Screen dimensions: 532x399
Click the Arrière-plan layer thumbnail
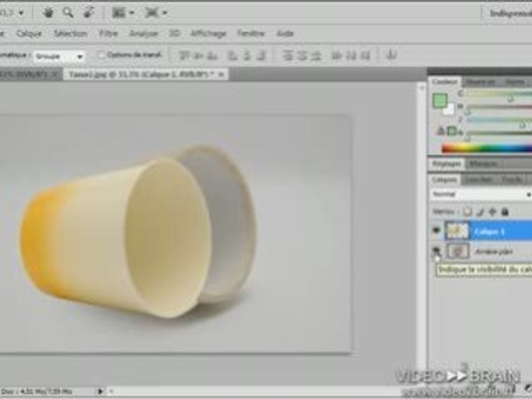(457, 252)
